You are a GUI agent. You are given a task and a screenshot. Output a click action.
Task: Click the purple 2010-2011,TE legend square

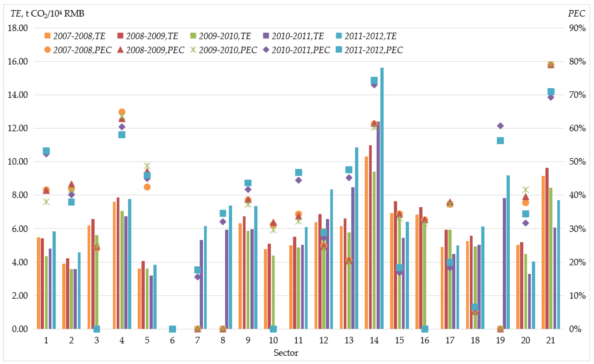tap(266, 36)
